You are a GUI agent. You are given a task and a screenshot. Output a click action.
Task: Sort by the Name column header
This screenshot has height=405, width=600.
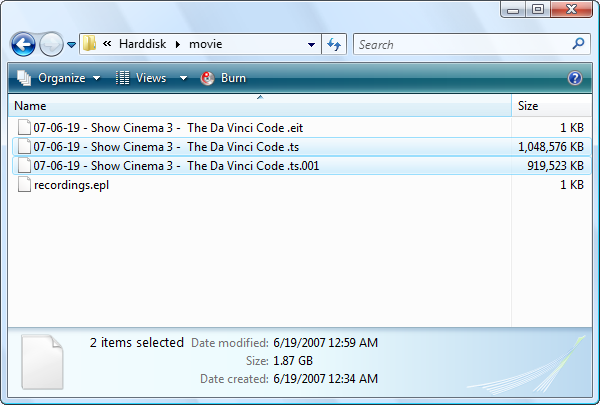click(x=259, y=106)
